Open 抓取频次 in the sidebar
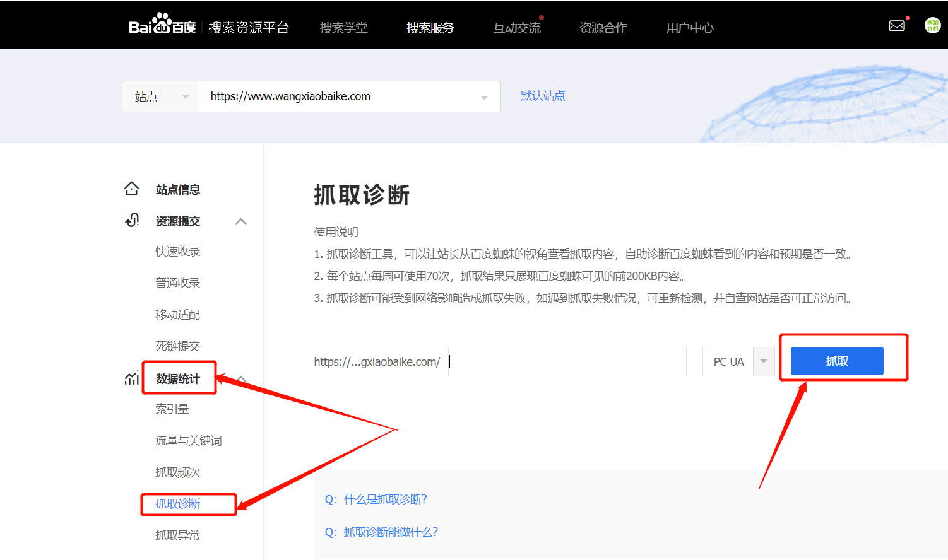 [x=177, y=472]
